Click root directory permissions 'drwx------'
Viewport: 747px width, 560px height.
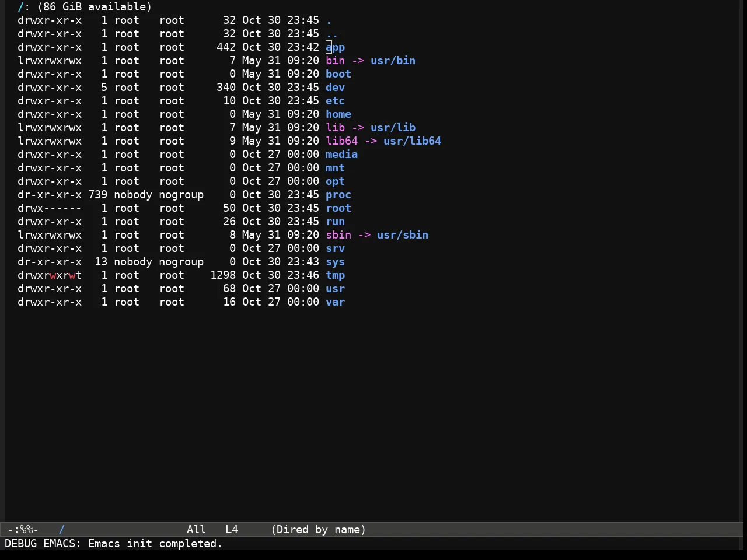click(x=50, y=208)
